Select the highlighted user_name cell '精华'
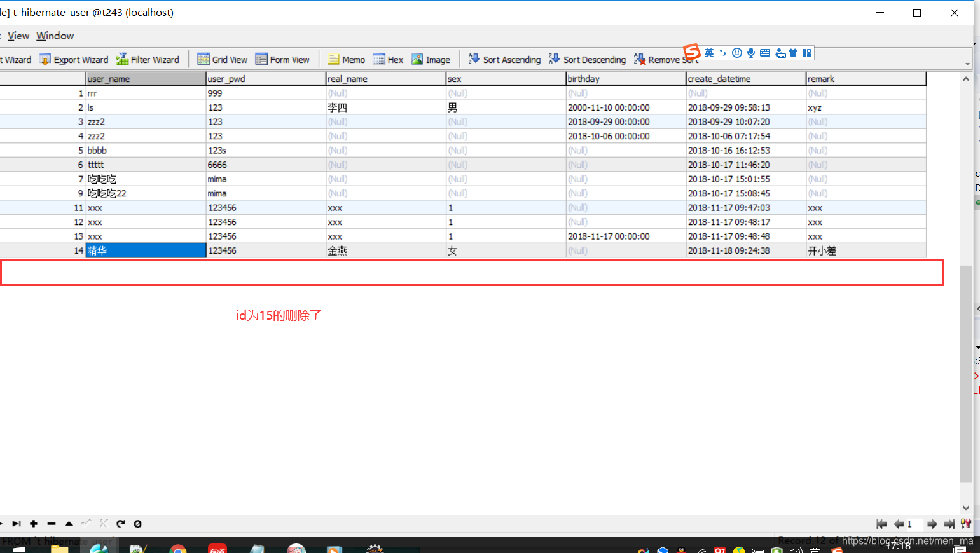 tap(146, 250)
